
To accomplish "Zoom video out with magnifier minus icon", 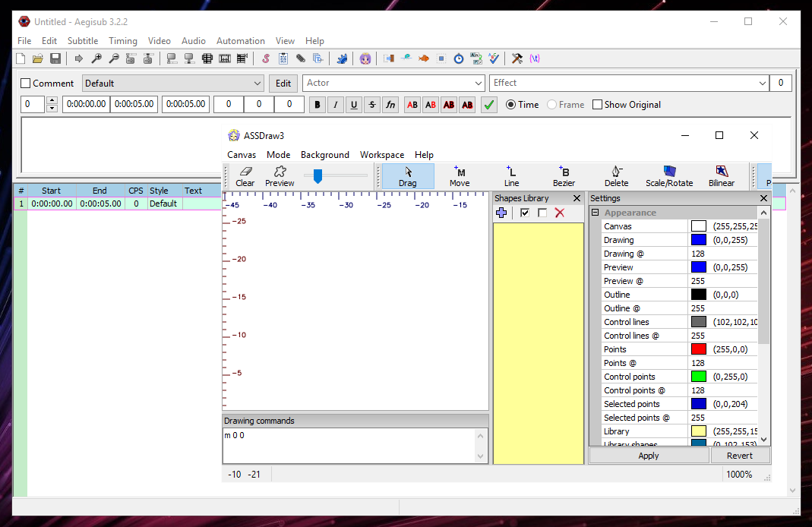I will 114,58.
